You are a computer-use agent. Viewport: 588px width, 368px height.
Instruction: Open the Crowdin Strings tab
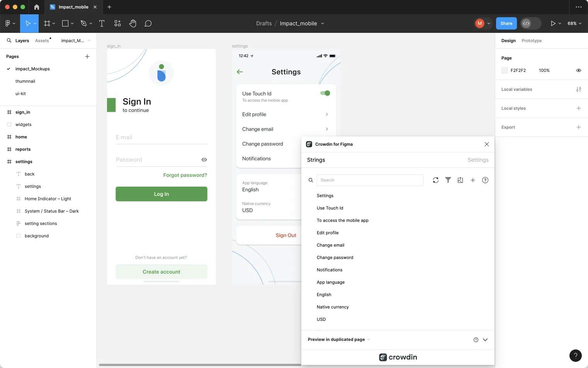pos(316,160)
